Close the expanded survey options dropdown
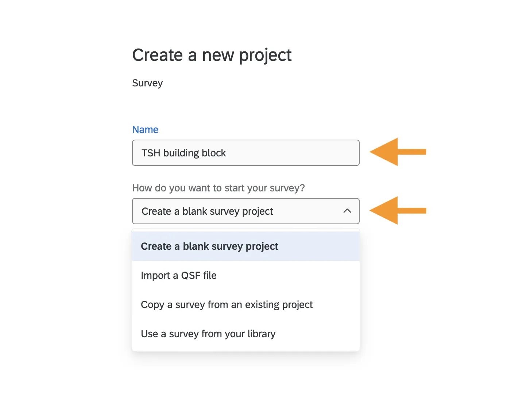Image resolution: width=526 pixels, height=420 pixels. pyautogui.click(x=347, y=211)
